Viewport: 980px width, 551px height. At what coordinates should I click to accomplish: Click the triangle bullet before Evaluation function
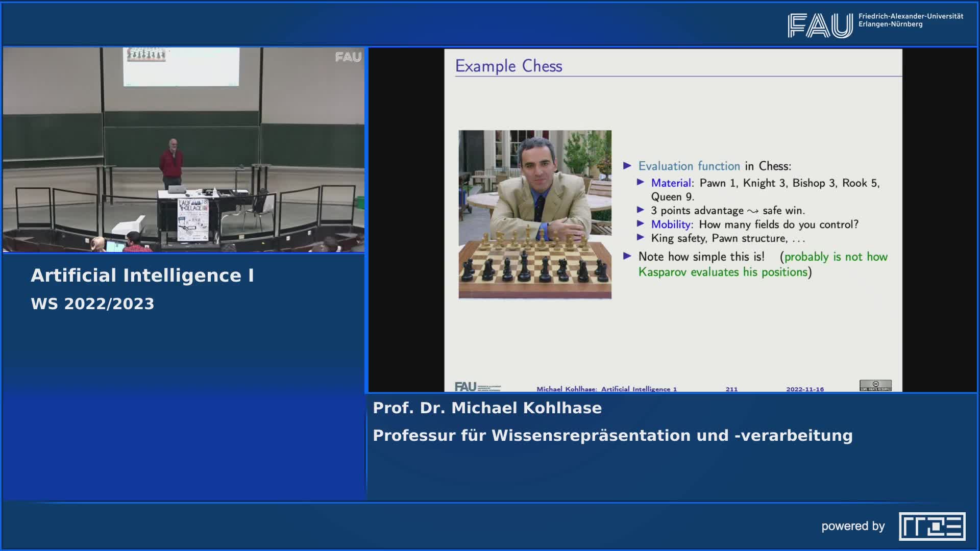pyautogui.click(x=627, y=166)
